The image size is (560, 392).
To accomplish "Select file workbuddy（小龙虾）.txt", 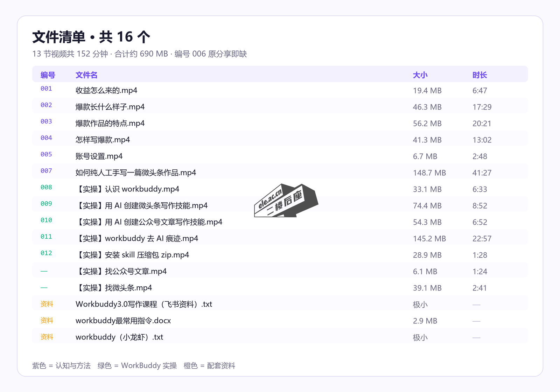I will click(x=119, y=337).
